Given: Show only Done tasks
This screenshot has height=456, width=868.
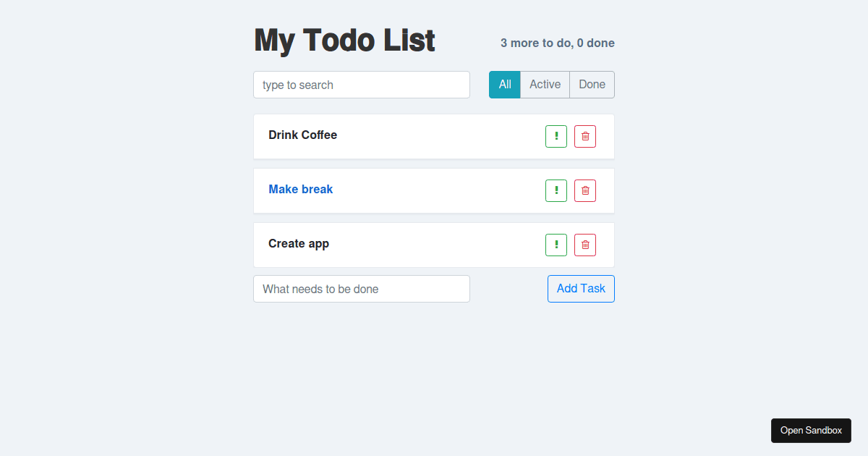Looking at the screenshot, I should [591, 84].
